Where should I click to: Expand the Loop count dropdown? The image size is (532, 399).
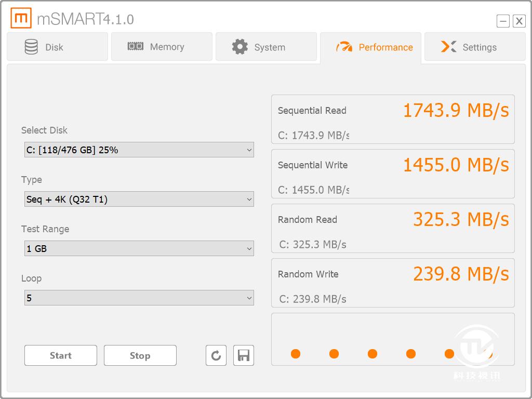coord(139,298)
